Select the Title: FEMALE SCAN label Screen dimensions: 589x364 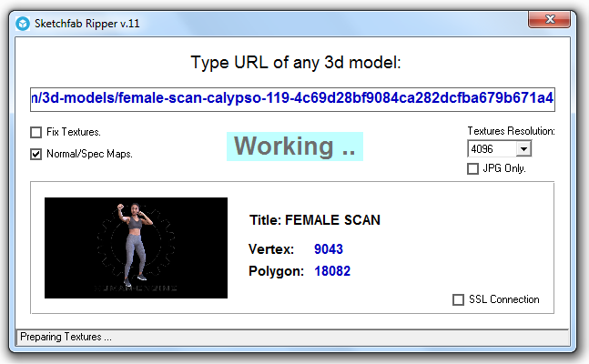point(314,220)
